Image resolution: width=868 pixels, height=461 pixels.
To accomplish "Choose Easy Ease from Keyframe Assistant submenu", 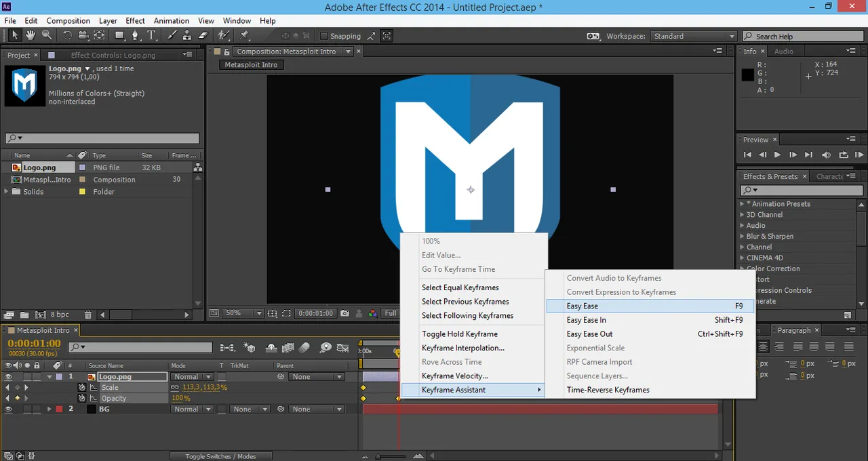I will (x=650, y=306).
